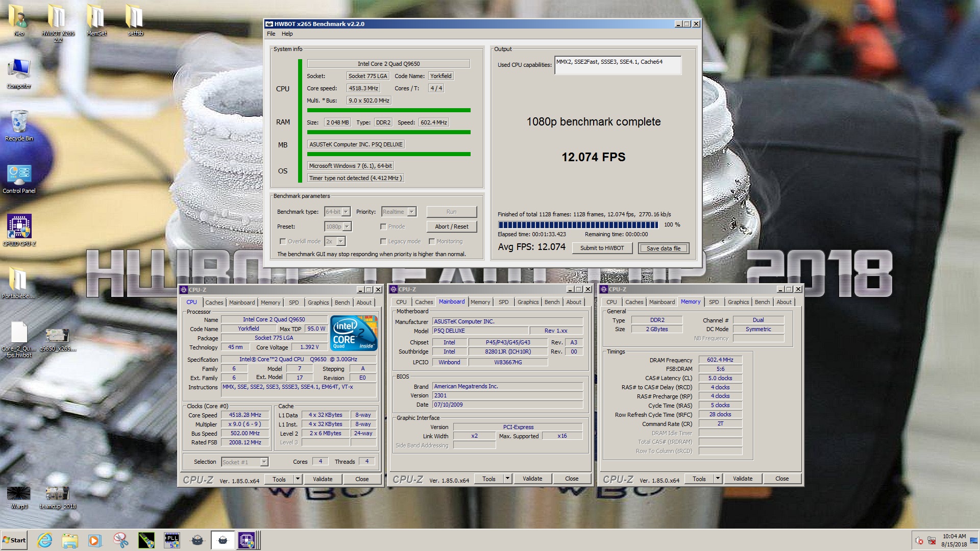Viewport: 980px width, 551px height.
Task: Open the Help menu in HWBOT benchmark
Action: (287, 34)
